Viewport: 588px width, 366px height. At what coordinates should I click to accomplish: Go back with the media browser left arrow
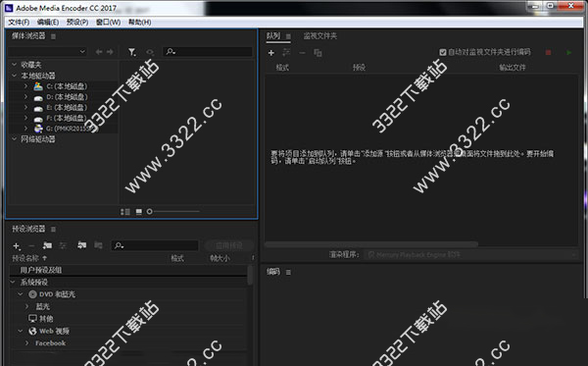pos(99,52)
